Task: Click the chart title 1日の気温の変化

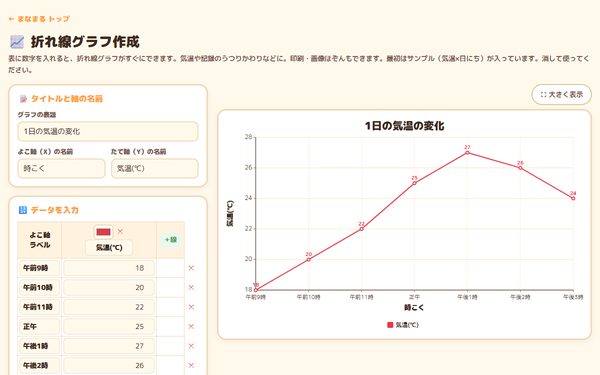Action: tap(404, 126)
